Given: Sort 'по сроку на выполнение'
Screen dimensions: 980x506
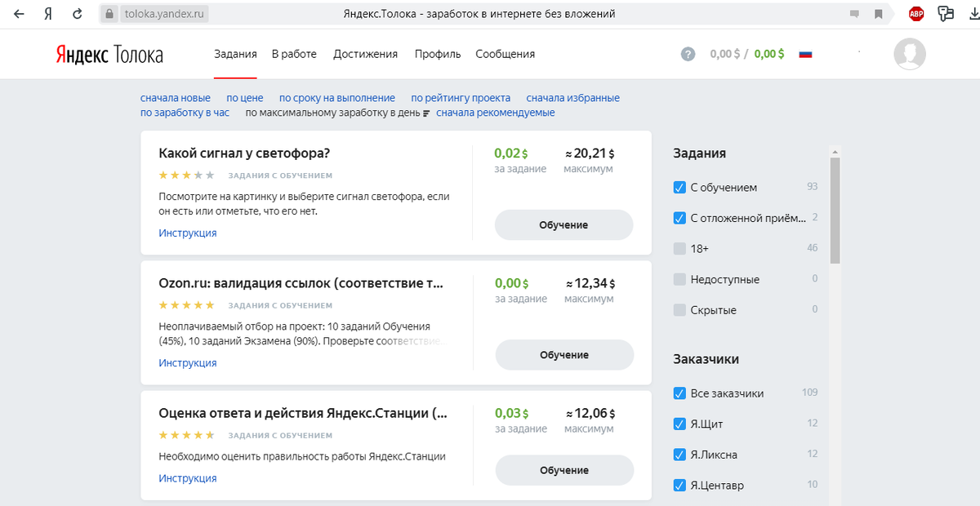Looking at the screenshot, I should click(337, 98).
